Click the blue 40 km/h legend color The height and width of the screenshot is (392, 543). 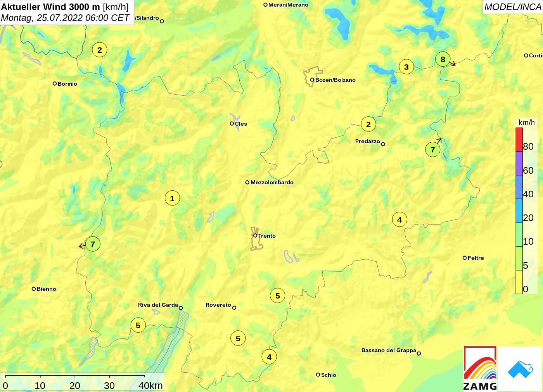519,187
